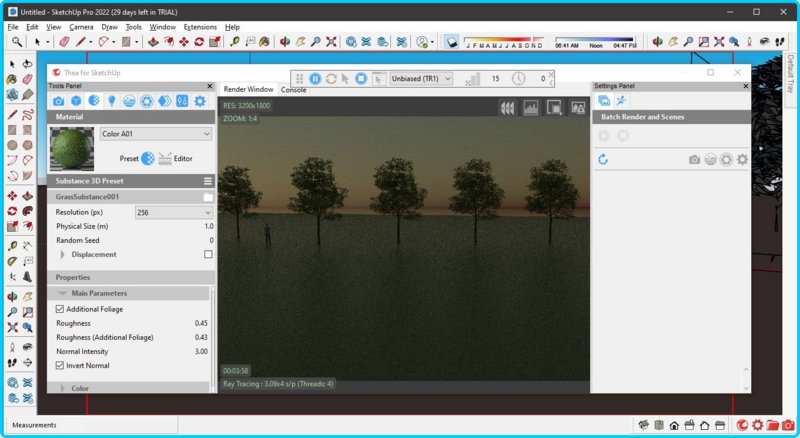Open the gear settings tab in Tools Panel
The image size is (800, 438).
[x=200, y=101]
